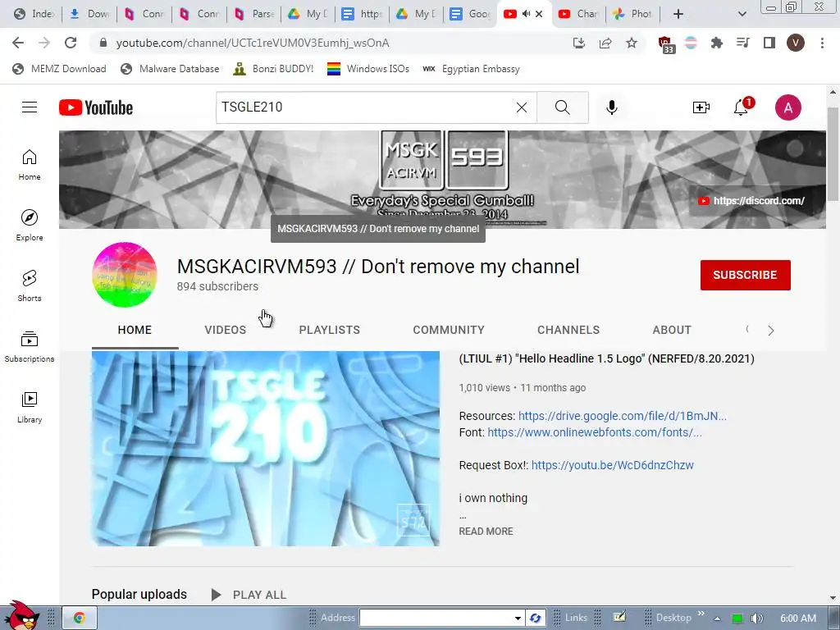This screenshot has height=630, width=840.
Task: Clear the TSGLE210 search text
Action: [x=521, y=107]
